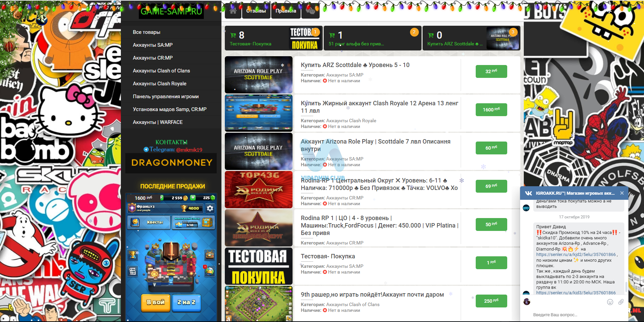Click TOP43G Родина thumbnail of 69 руб item
The height and width of the screenshot is (322, 644).
259,190
